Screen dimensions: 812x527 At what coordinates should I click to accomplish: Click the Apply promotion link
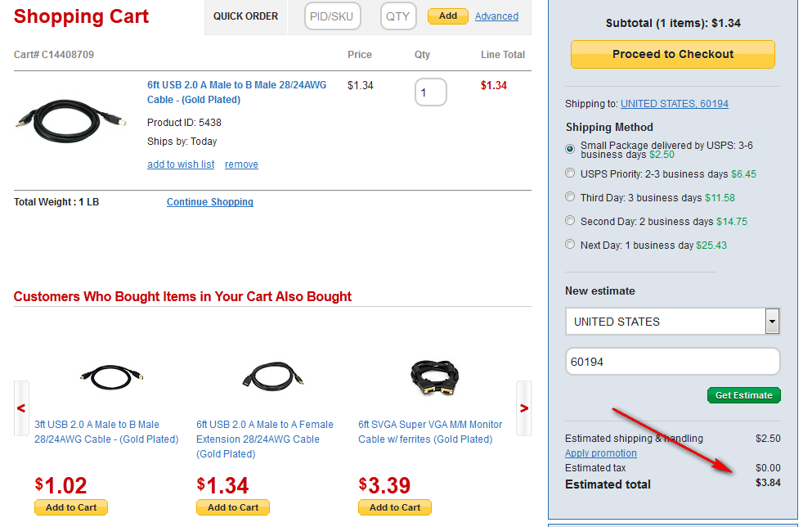pos(600,453)
